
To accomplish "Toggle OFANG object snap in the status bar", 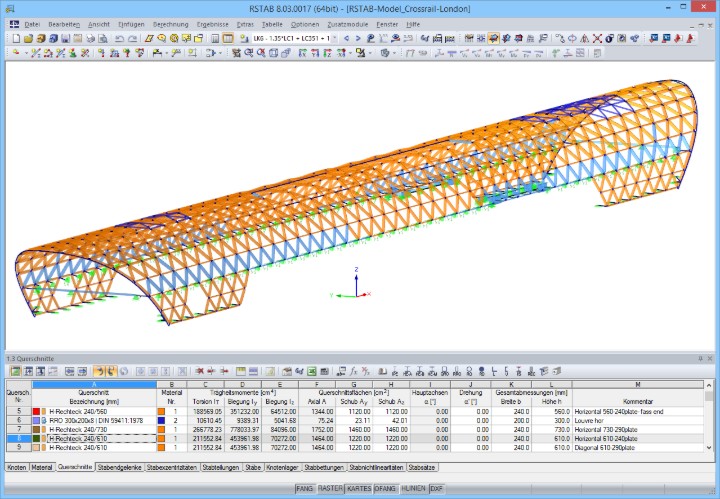I will click(386, 489).
